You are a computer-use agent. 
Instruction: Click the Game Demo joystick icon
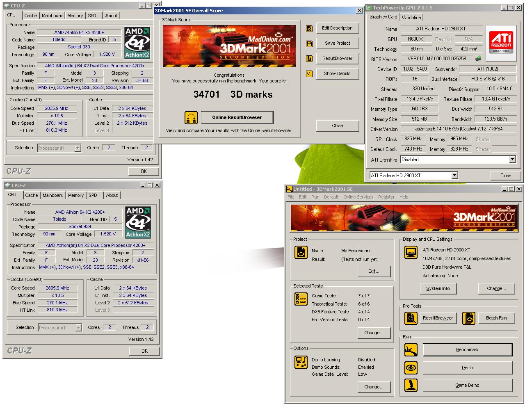tap(411, 385)
